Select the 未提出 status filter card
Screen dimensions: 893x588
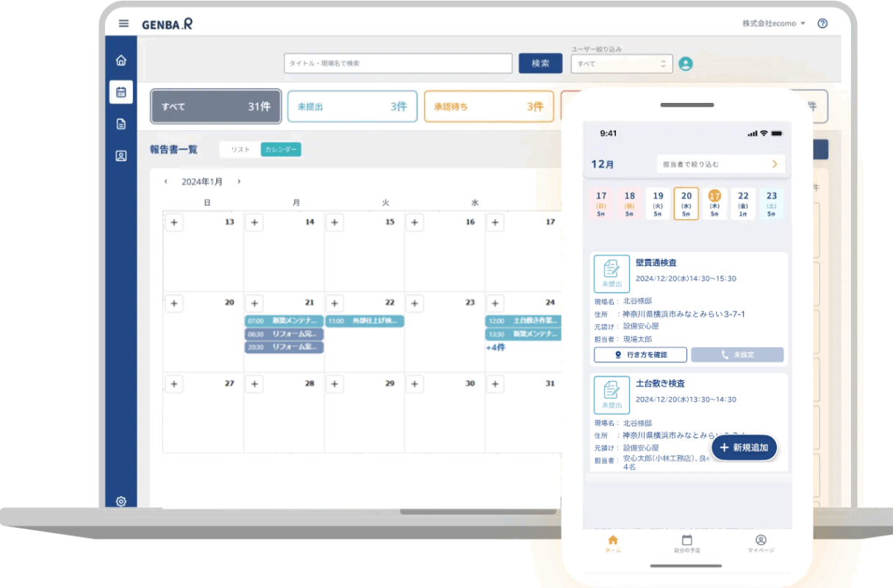(x=352, y=107)
